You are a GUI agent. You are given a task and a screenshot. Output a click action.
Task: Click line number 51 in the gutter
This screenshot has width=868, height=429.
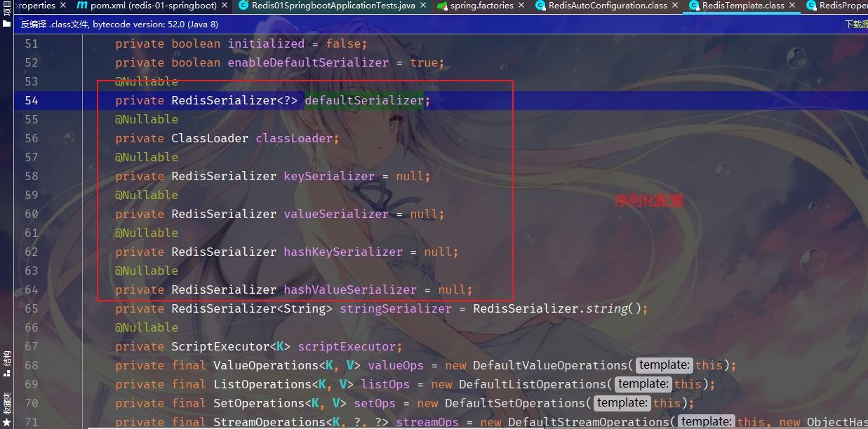click(x=31, y=43)
